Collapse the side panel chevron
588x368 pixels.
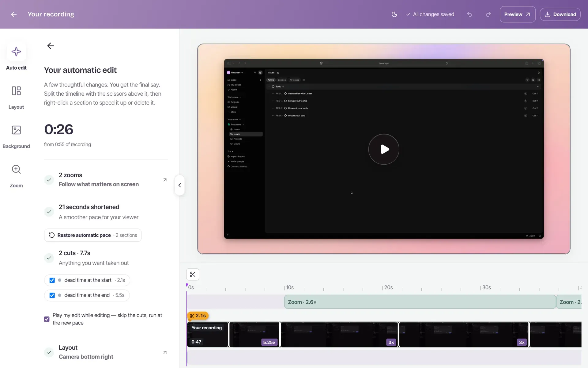click(180, 185)
